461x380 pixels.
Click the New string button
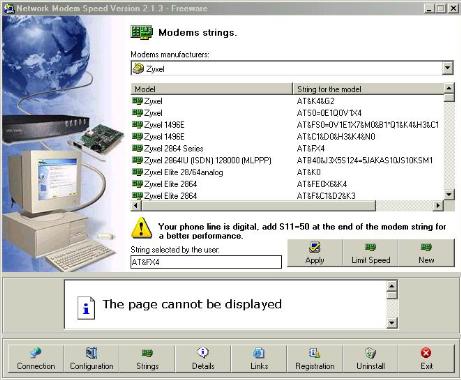point(426,253)
